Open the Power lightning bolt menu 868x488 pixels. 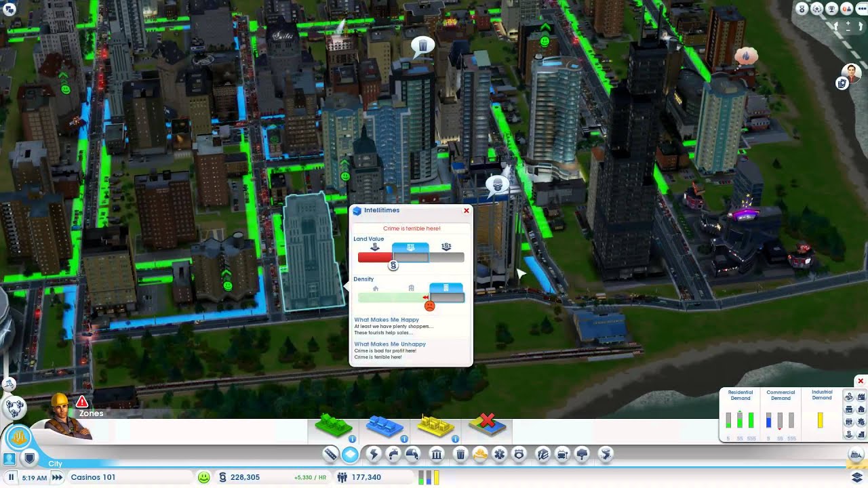(373, 454)
